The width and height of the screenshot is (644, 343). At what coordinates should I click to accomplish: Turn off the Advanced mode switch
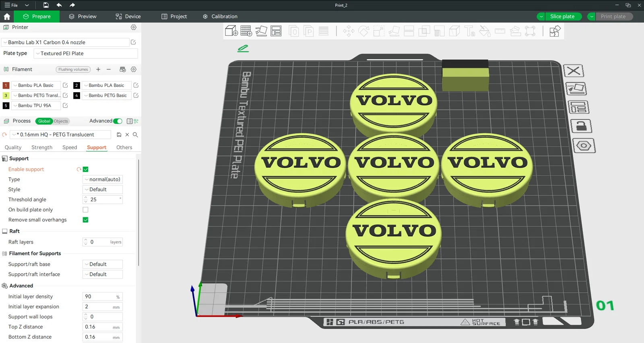click(x=118, y=121)
